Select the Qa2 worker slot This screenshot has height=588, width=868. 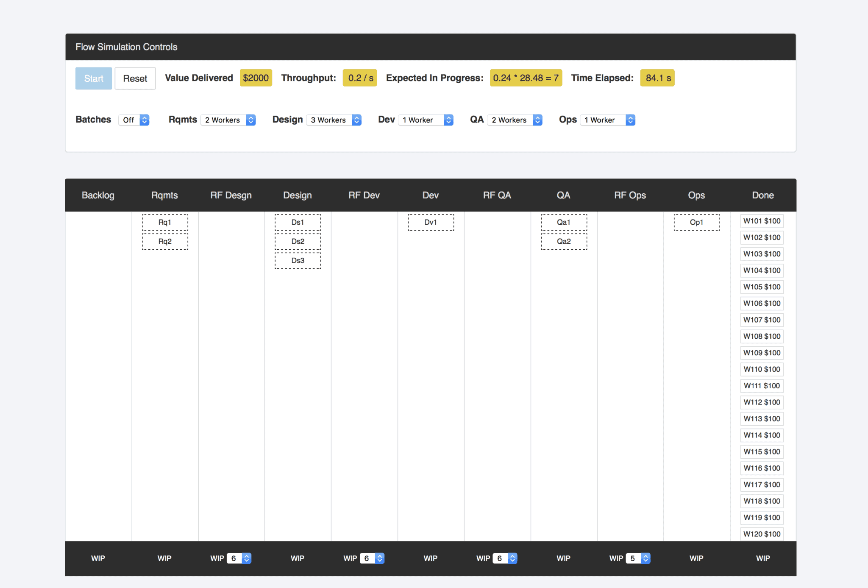click(x=564, y=241)
